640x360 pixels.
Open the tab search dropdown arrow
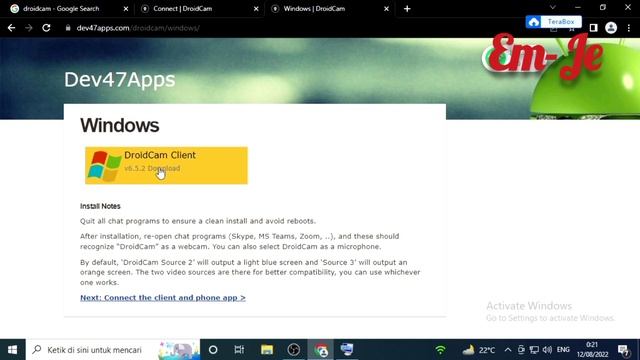552,7
